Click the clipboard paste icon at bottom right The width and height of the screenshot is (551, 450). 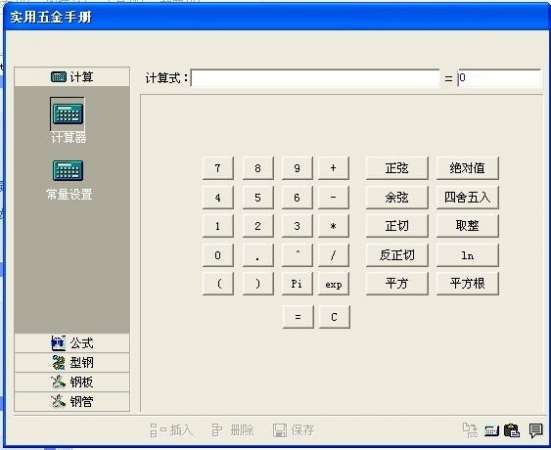coord(512,430)
